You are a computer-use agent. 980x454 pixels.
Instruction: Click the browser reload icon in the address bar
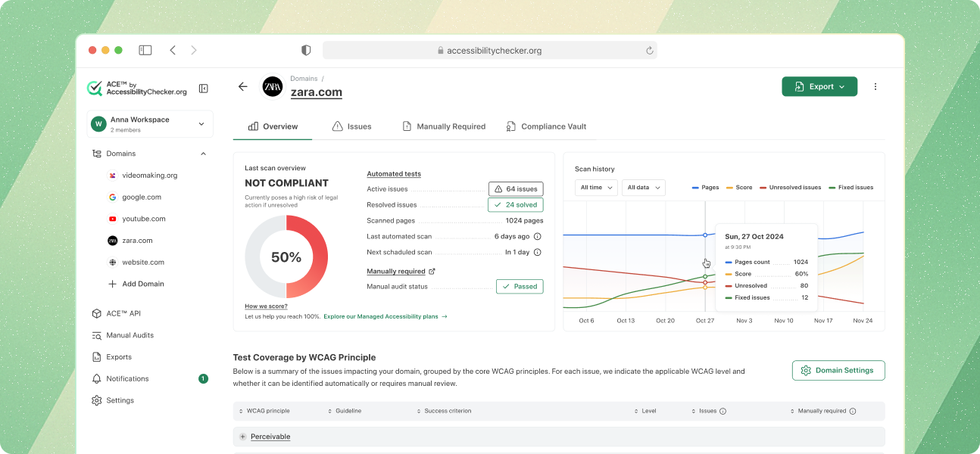point(649,51)
